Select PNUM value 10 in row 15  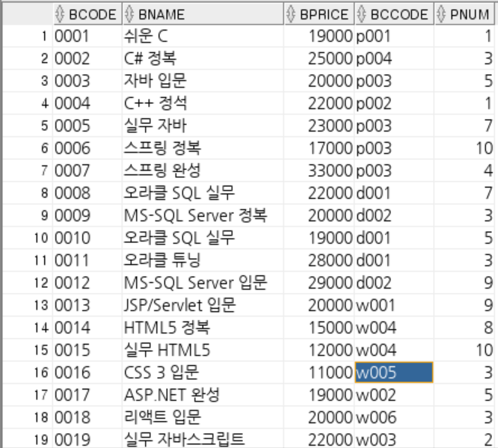(x=464, y=350)
